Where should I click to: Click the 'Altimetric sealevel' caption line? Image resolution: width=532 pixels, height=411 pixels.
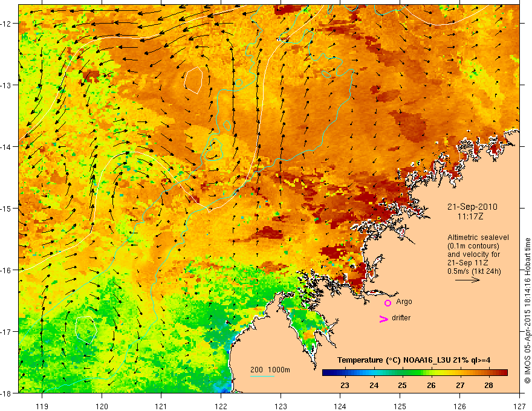click(478, 238)
